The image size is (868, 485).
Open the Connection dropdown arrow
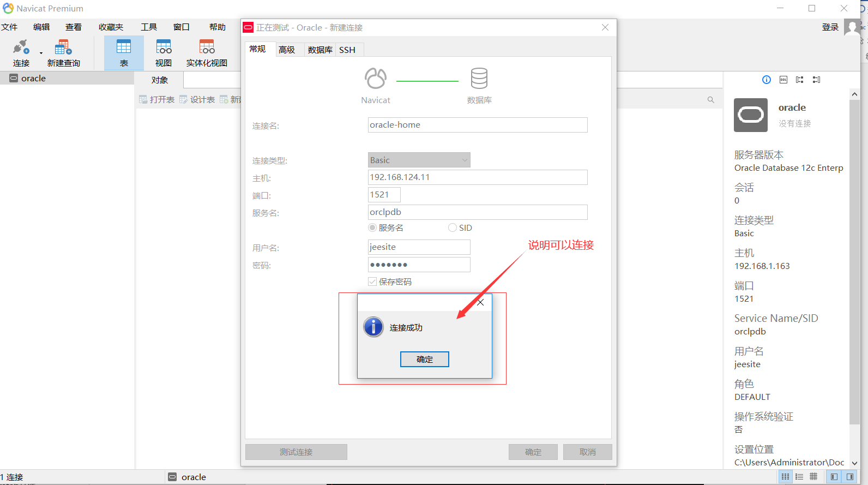pyautogui.click(x=41, y=53)
